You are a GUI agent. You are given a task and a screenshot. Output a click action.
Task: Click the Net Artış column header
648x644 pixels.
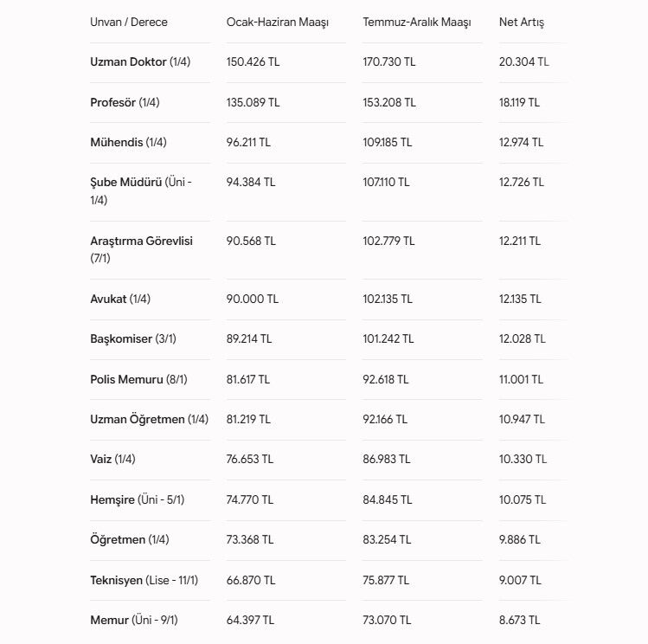[x=522, y=23]
